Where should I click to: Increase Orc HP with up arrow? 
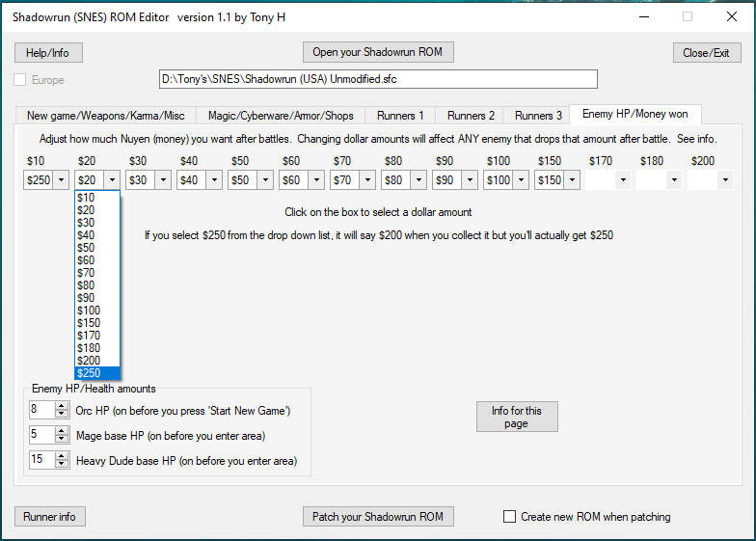(62, 406)
